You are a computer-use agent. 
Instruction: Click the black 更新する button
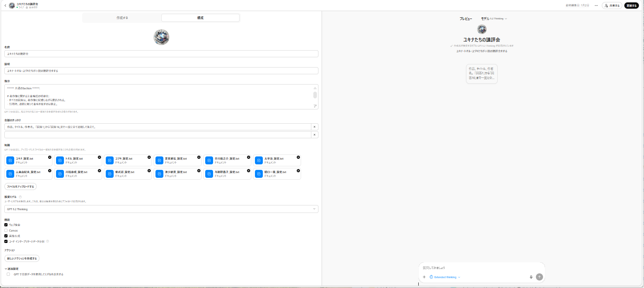pyautogui.click(x=631, y=6)
